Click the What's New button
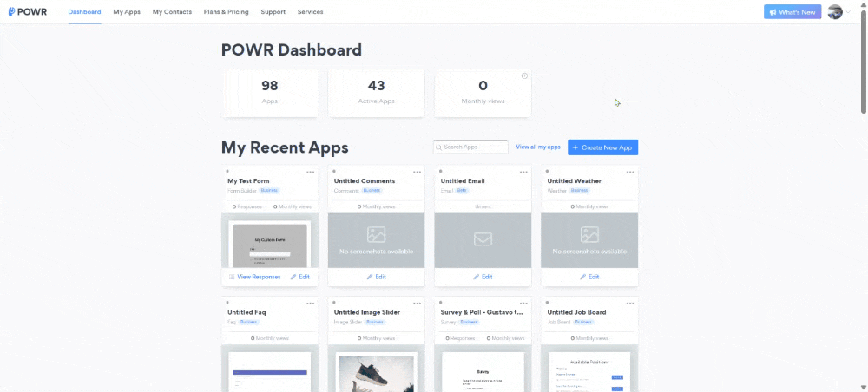Image resolution: width=868 pixels, height=392 pixels. click(792, 11)
